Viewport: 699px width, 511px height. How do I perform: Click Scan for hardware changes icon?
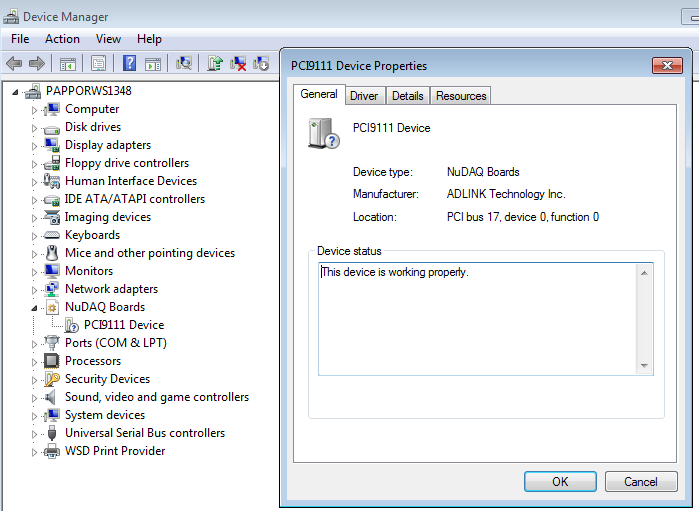[184, 63]
